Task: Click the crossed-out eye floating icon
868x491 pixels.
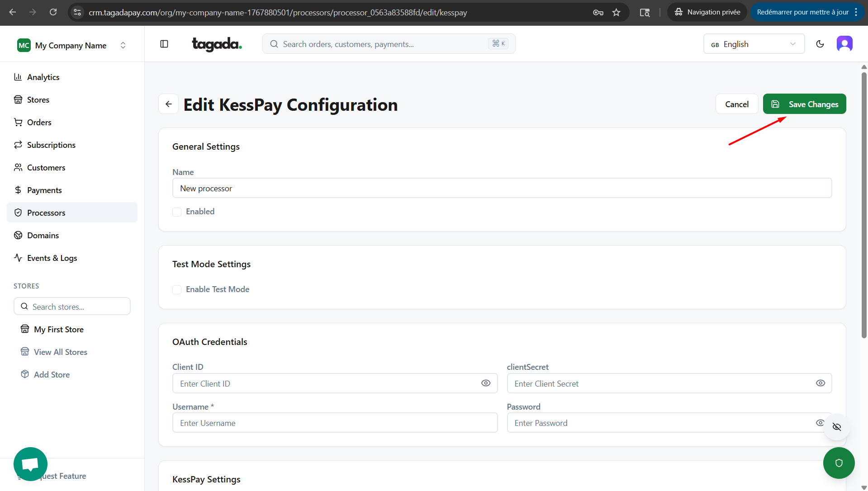Action: 836,427
